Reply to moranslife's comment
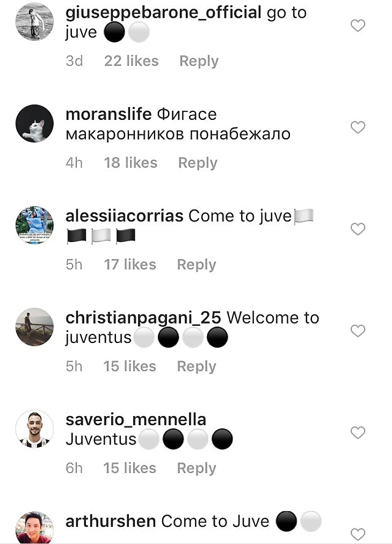The height and width of the screenshot is (544, 392). (x=198, y=163)
